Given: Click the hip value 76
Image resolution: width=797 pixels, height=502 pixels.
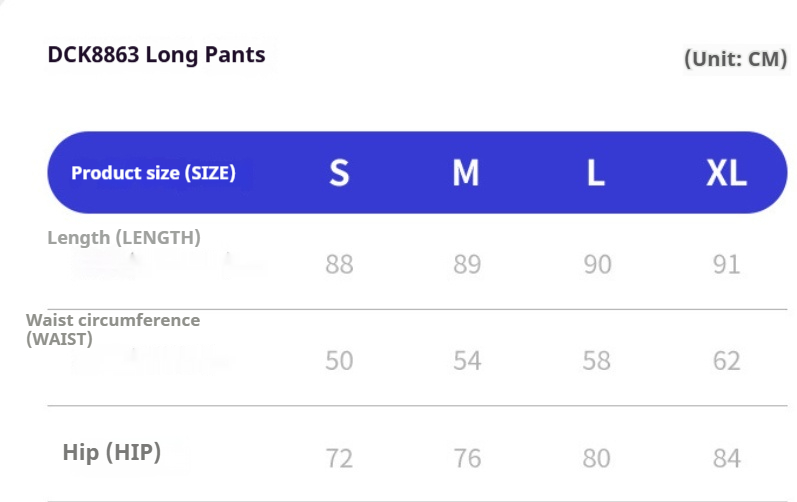Looking at the screenshot, I should pyautogui.click(x=467, y=459).
